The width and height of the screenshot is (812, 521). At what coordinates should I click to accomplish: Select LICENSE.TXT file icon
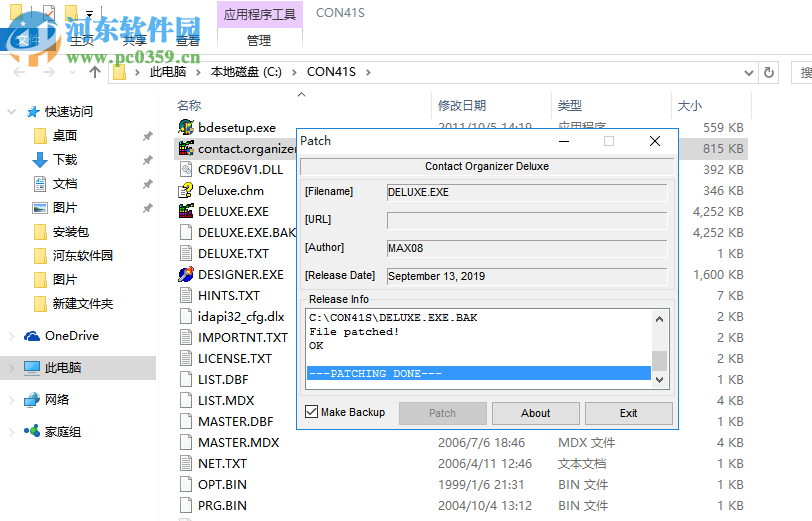(186, 358)
